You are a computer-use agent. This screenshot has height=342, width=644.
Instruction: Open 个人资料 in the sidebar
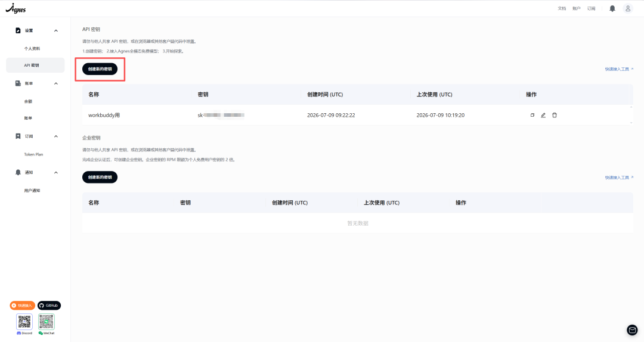coord(32,48)
